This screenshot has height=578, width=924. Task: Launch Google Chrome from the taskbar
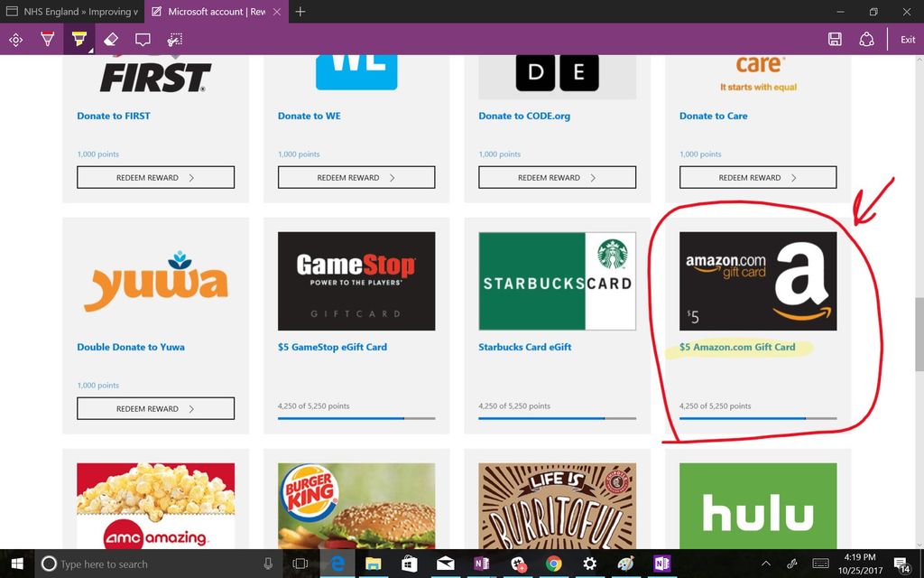click(553, 564)
